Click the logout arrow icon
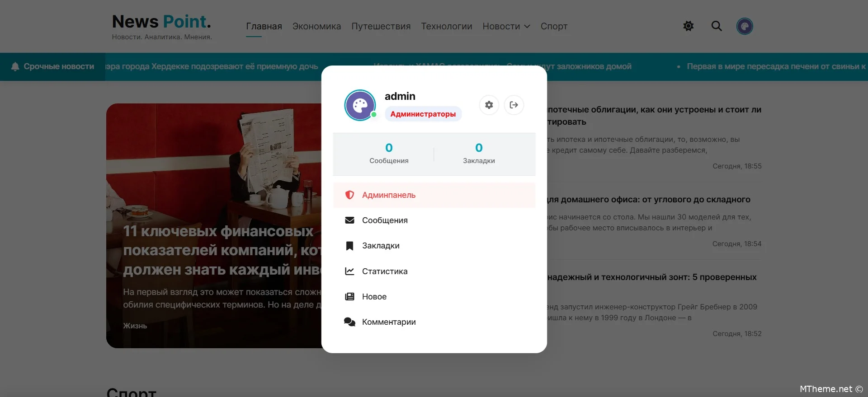This screenshot has height=397, width=868. click(514, 105)
